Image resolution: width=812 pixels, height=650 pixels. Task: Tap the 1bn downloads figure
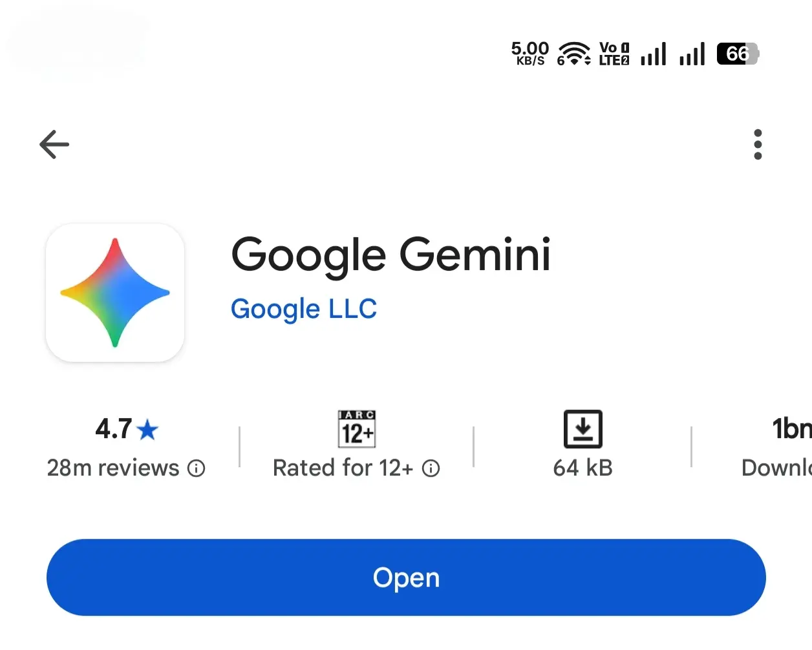[792, 429]
